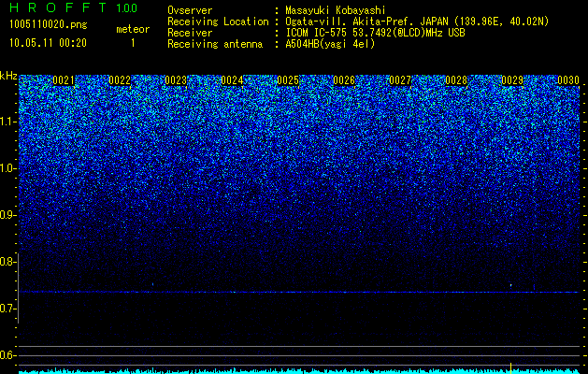
Task: Click the kHz axis unit label
Action: (x=8, y=76)
